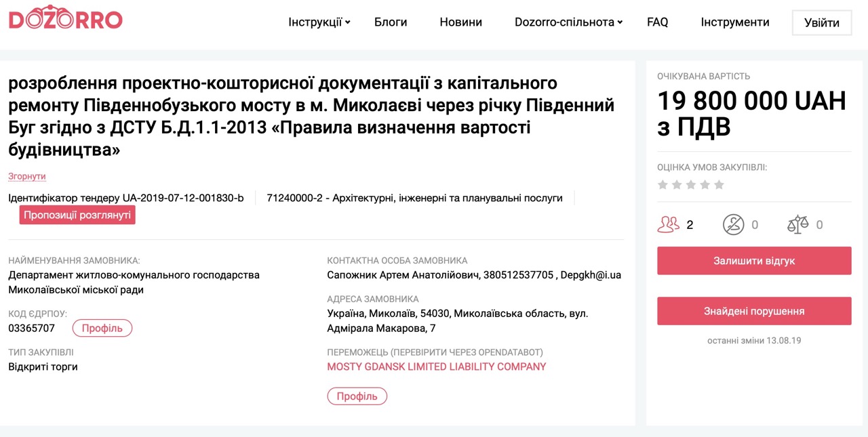Open the FAQ page
This screenshot has height=437, width=868.
tap(657, 22)
